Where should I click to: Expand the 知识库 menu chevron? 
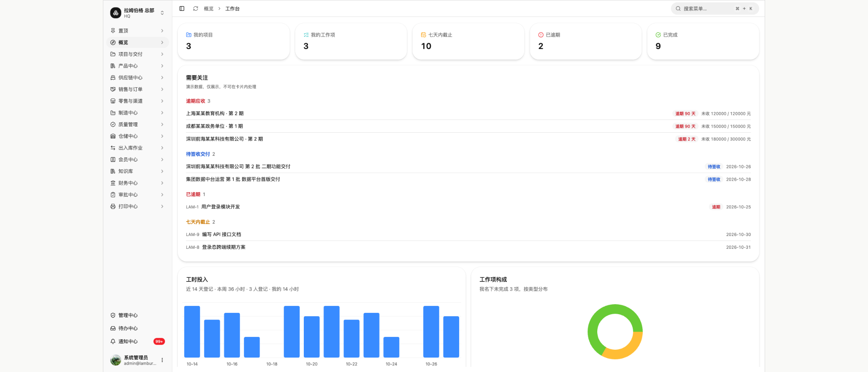click(x=162, y=171)
